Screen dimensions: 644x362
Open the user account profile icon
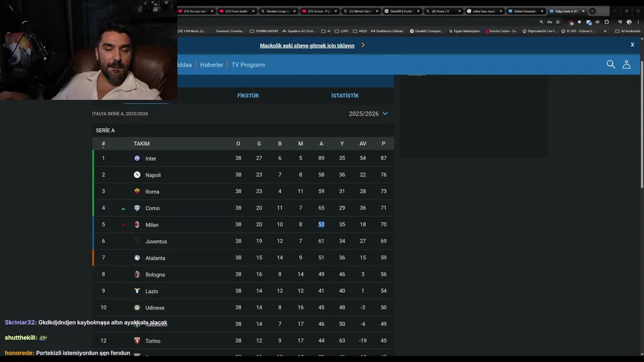pos(626,64)
